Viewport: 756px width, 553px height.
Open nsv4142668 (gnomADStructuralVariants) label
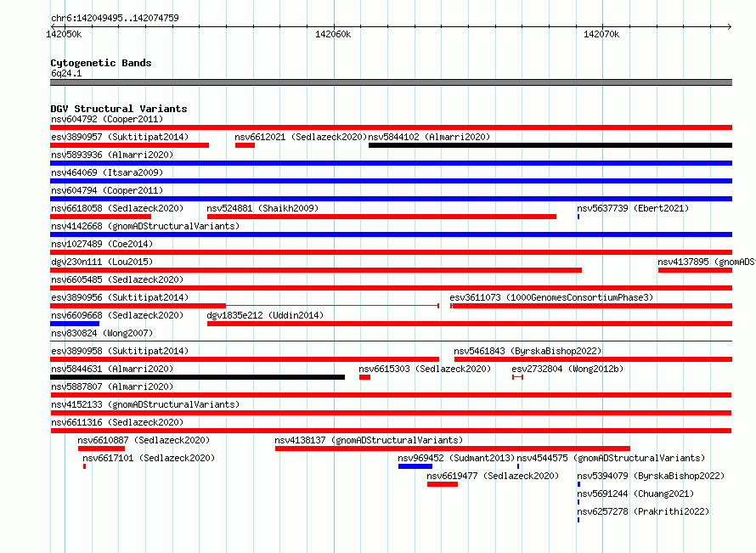[x=145, y=226]
